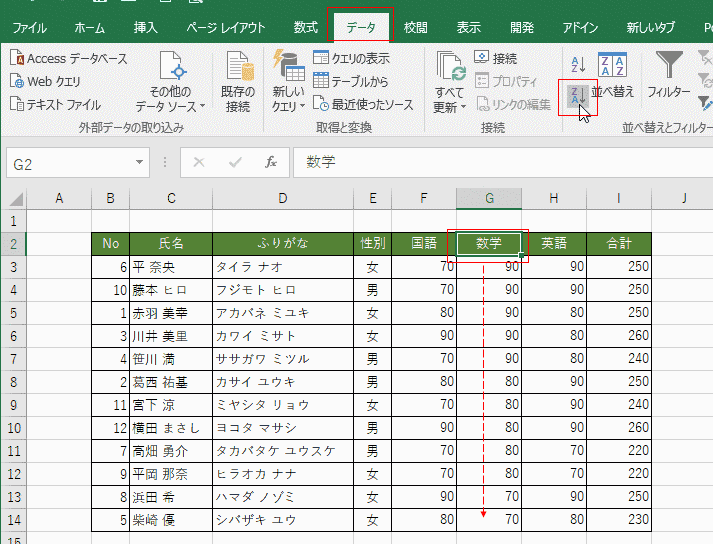
Task: Click the cell 藤本 ヒロ
Action: pos(171,290)
